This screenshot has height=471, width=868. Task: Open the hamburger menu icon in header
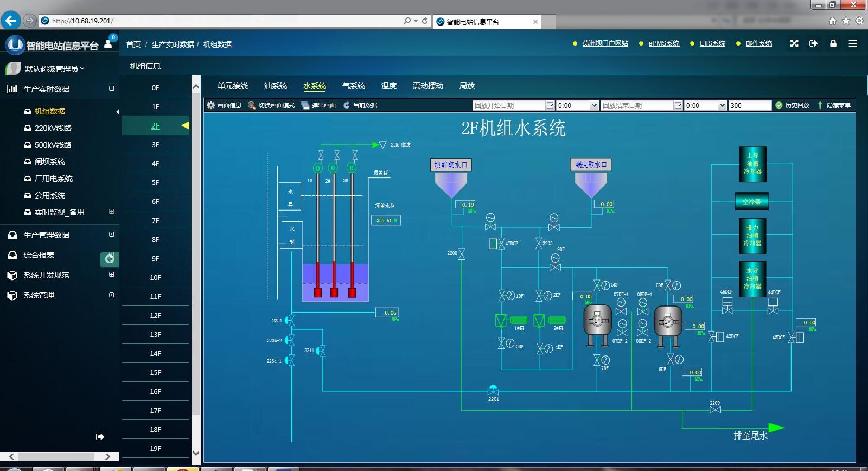tap(853, 43)
